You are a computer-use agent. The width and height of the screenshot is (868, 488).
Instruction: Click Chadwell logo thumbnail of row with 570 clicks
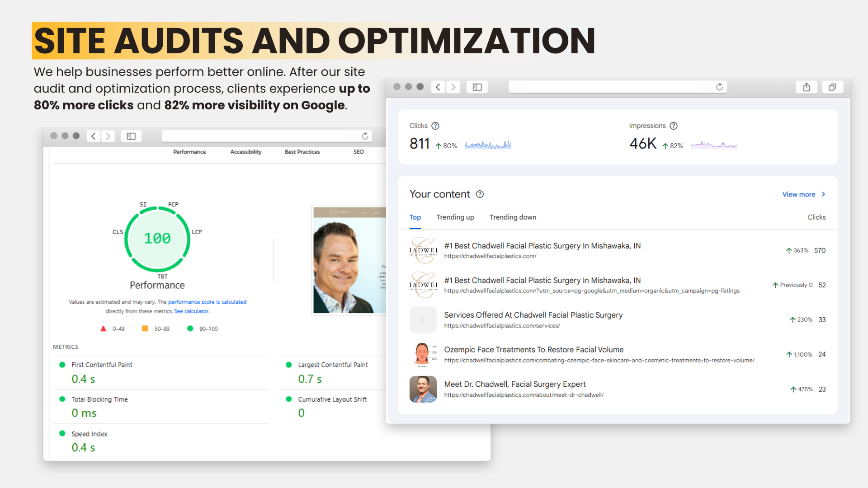click(423, 250)
